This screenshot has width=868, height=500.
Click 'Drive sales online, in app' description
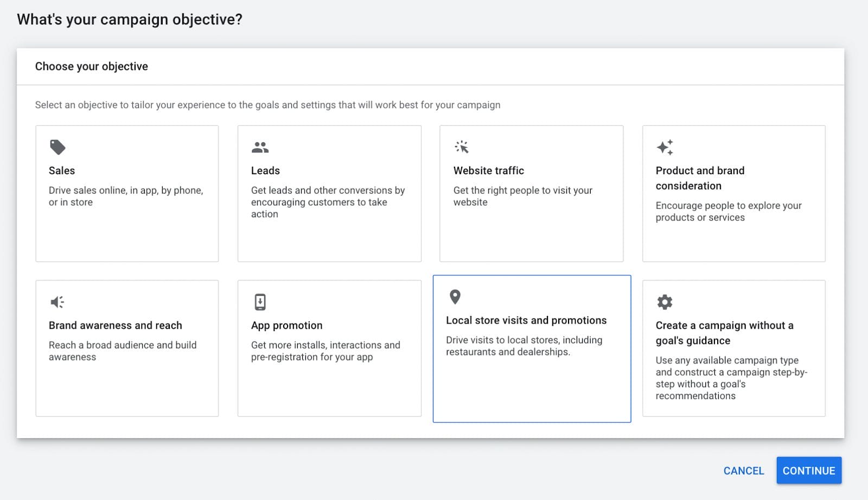126,196
